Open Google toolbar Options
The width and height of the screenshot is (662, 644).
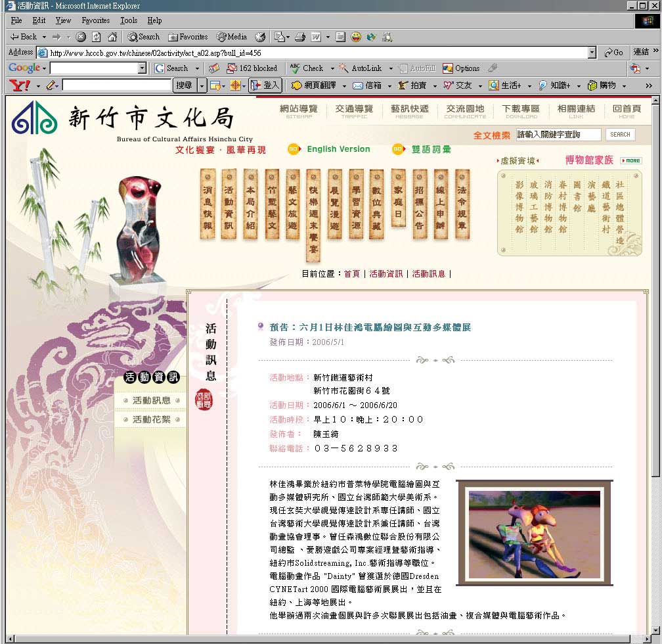coord(461,68)
